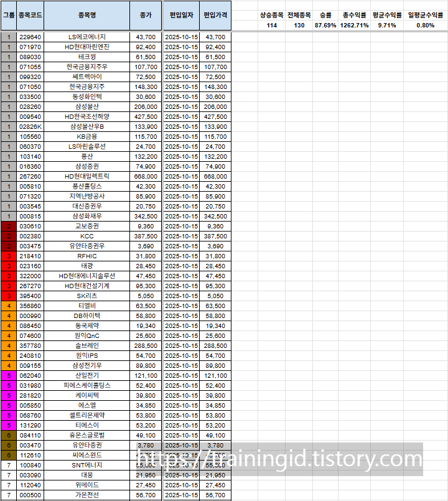This screenshot has height=501, width=448.
Task: Select the 일평균수익률 header cell
Action: point(426,15)
